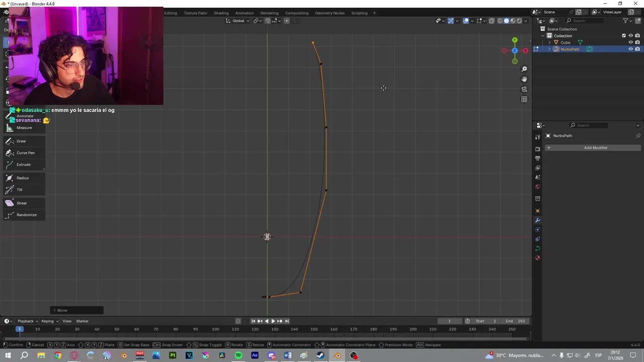Hide the Collection in viewport

(x=630, y=36)
